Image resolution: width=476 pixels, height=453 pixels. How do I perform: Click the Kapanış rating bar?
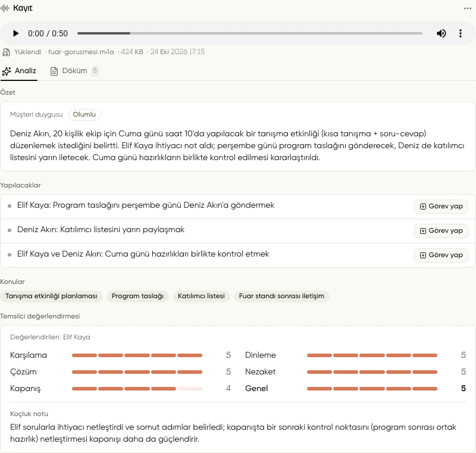click(137, 389)
